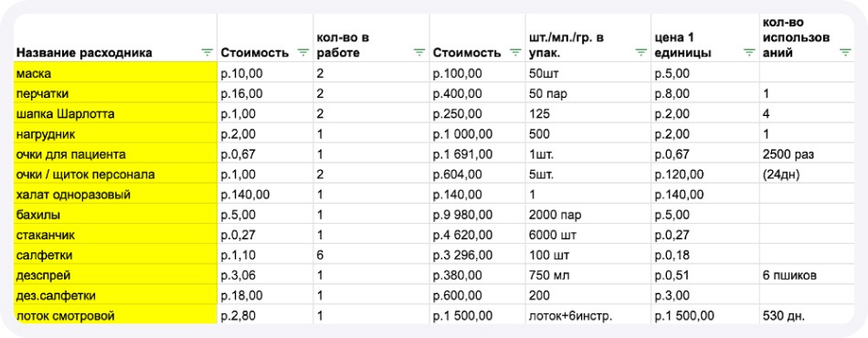Open filter on кол-во использований column
Viewport: 868px width, 338px height.
845,53
